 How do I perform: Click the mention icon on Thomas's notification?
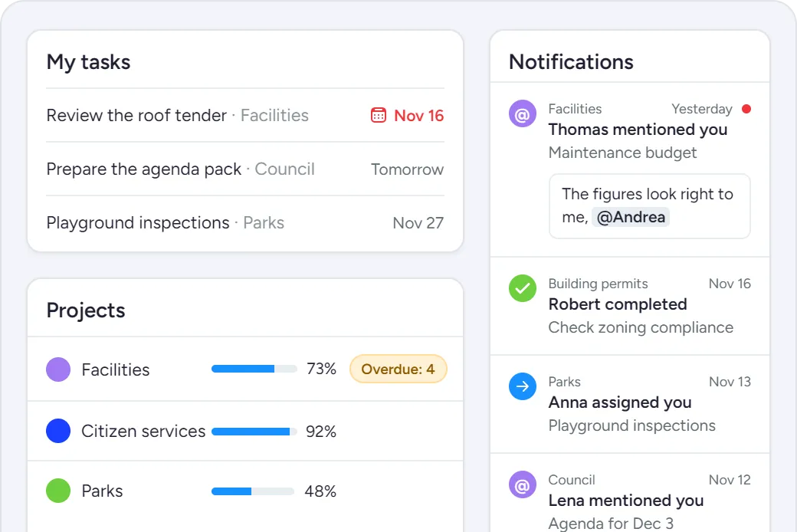click(x=523, y=114)
